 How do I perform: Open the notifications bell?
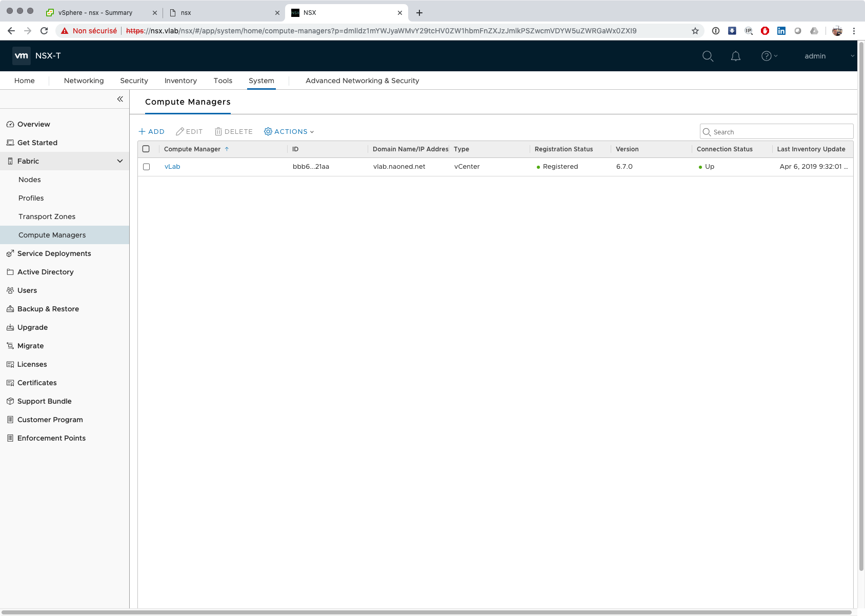(x=735, y=56)
